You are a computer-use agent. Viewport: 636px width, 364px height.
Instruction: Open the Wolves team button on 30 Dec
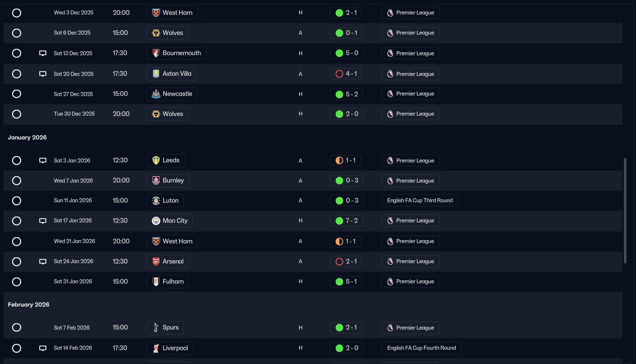167,114
